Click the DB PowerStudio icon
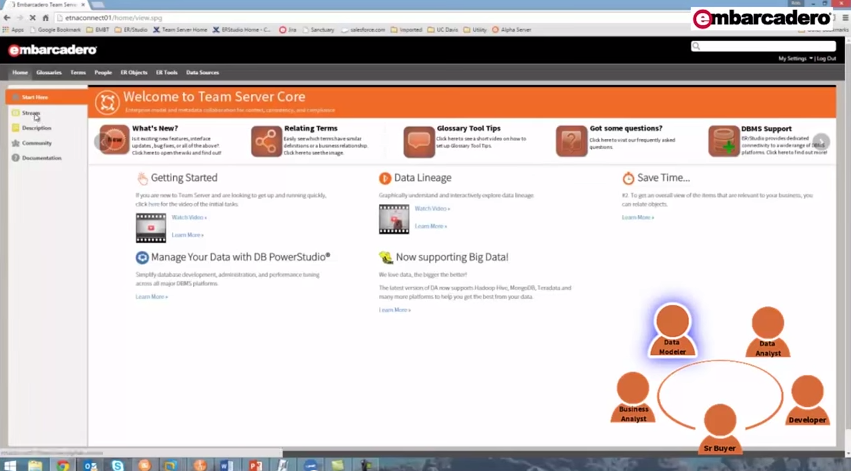 pos(142,257)
